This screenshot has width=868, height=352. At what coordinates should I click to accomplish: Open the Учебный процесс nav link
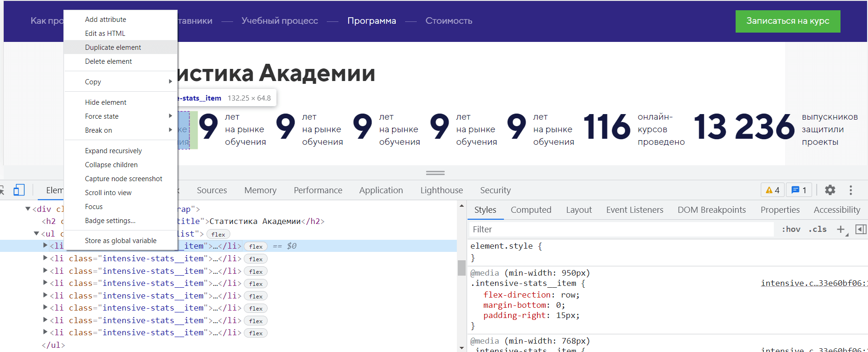coord(280,20)
